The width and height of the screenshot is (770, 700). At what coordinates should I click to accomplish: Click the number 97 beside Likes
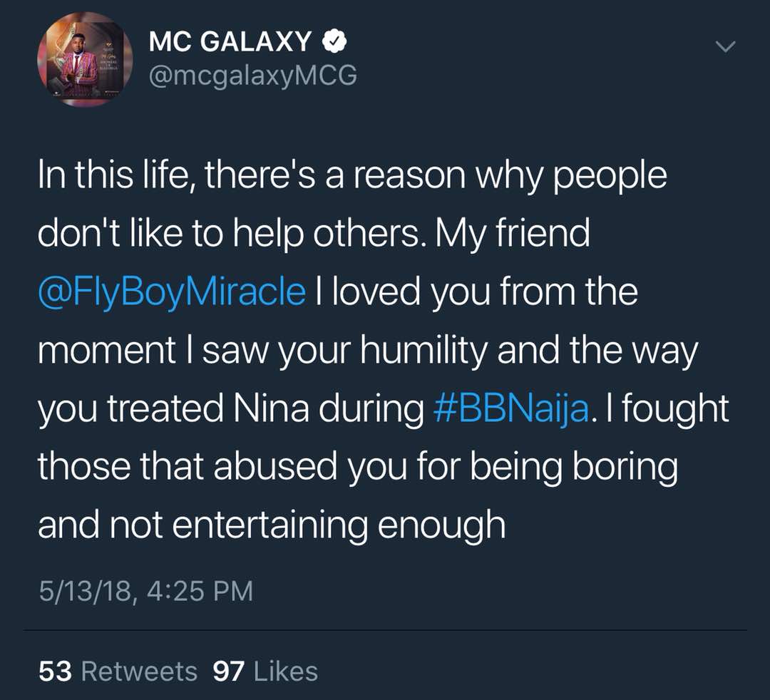(229, 671)
